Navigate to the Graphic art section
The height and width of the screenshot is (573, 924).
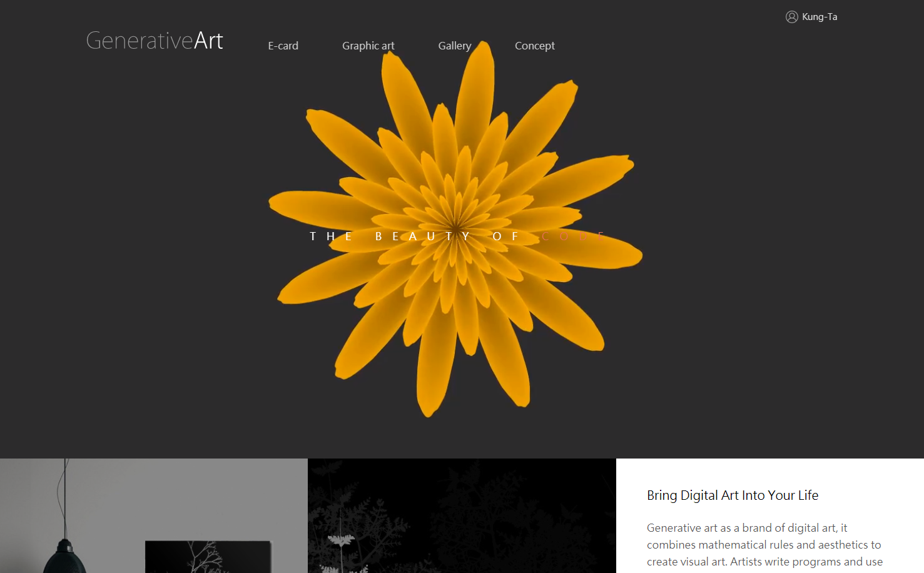coord(368,45)
